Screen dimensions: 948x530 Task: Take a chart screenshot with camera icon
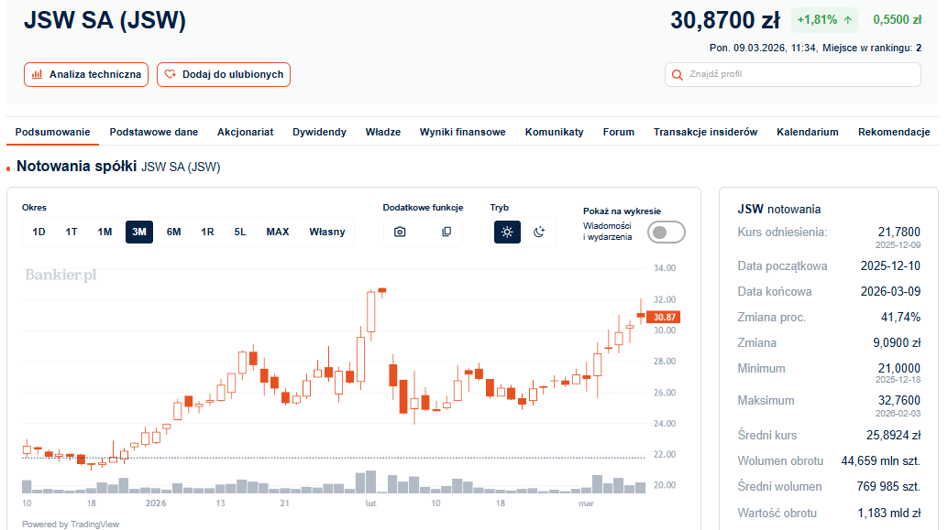[400, 232]
